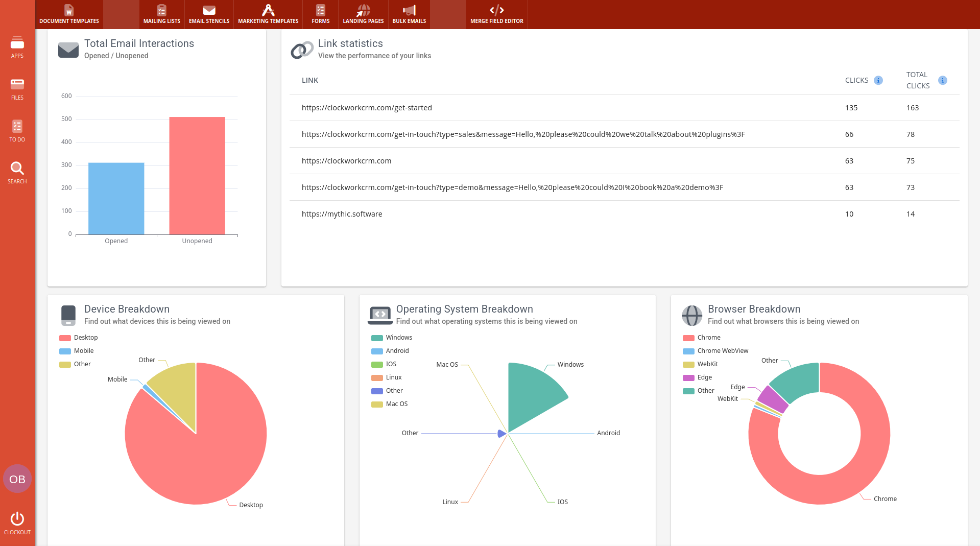
Task: Toggle WebKit legend in Browser Breakdown
Action: pyautogui.click(x=700, y=364)
